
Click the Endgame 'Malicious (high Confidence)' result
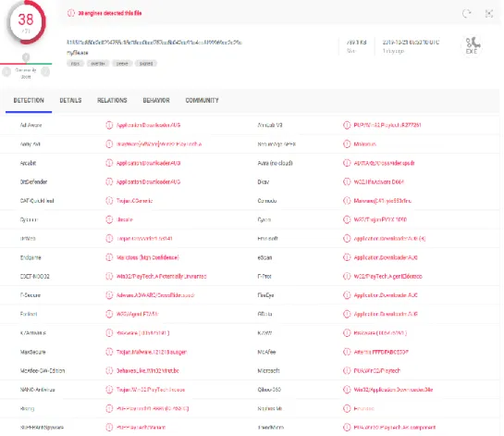[148, 257]
